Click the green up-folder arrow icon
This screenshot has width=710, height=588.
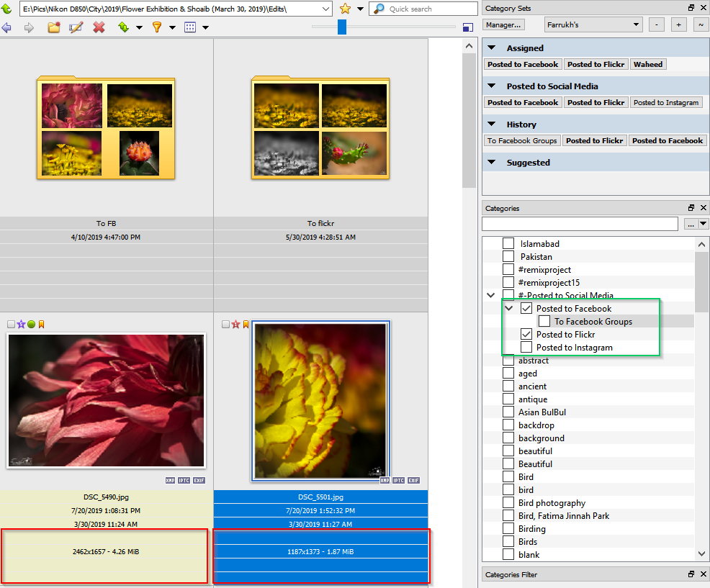point(6,9)
